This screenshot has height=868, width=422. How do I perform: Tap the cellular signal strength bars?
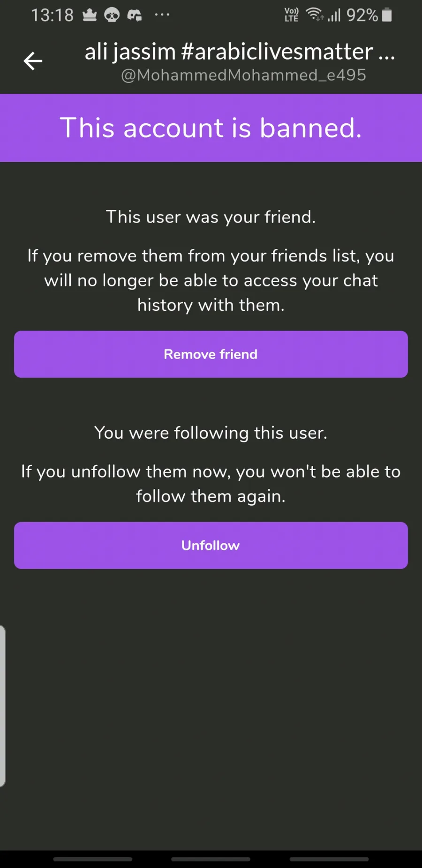coord(334,15)
